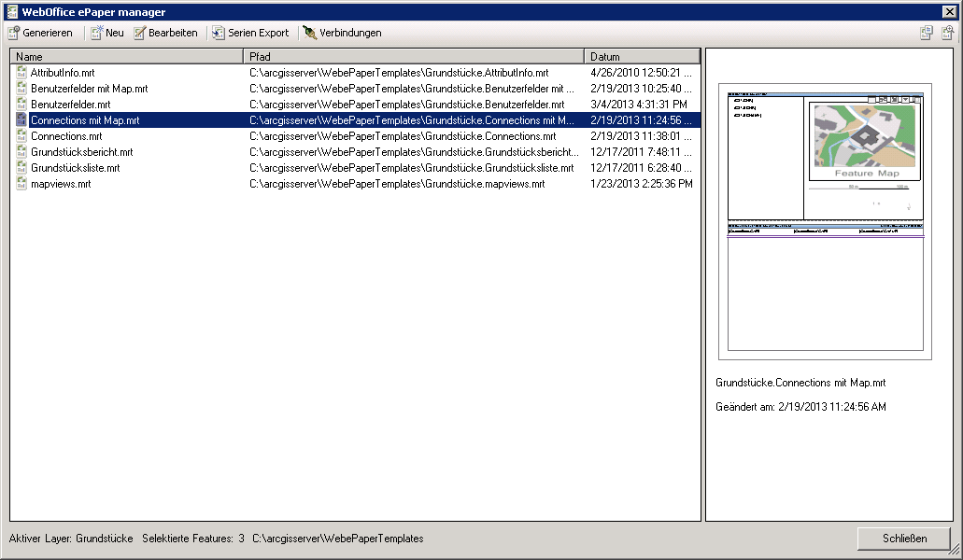Click the template icon beside AttributInfo.mrt

[21, 72]
